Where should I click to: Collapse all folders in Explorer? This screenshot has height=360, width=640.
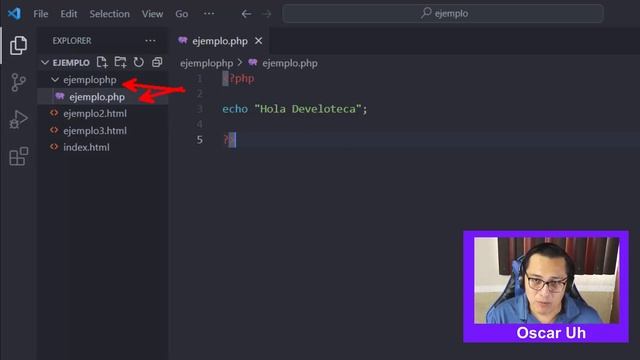pyautogui.click(x=157, y=62)
